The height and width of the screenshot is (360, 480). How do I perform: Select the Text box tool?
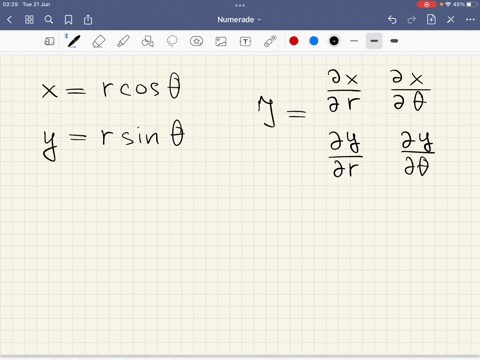pos(245,41)
